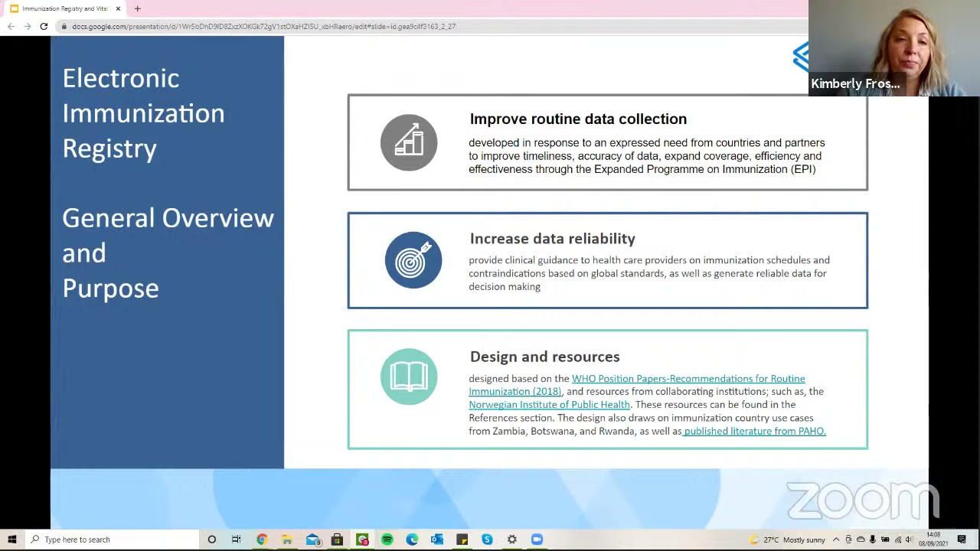Open Zoom from the taskbar
980x551 pixels.
(537, 540)
